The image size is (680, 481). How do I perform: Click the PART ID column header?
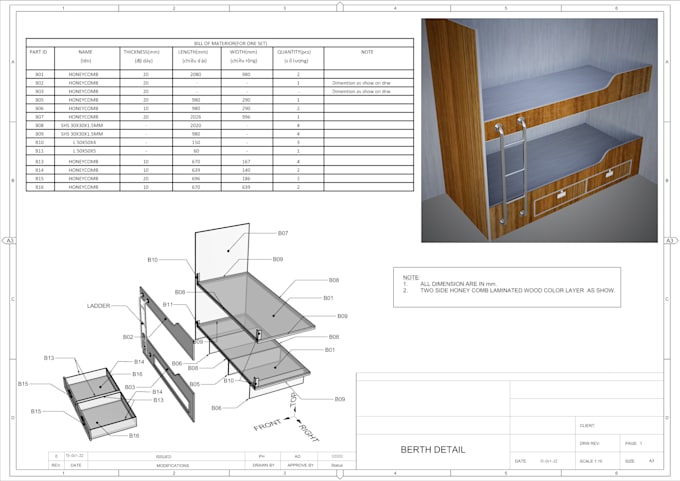39,52
